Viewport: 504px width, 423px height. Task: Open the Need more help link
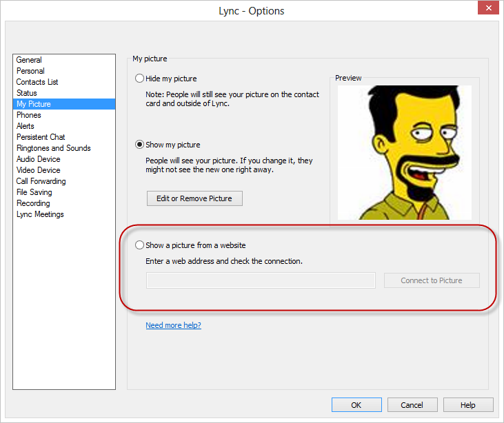point(173,325)
